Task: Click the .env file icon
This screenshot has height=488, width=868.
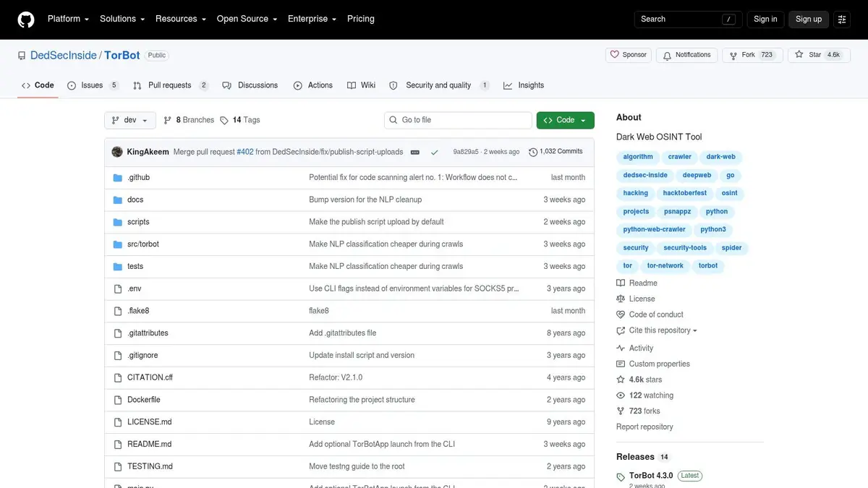Action: pyautogui.click(x=118, y=288)
